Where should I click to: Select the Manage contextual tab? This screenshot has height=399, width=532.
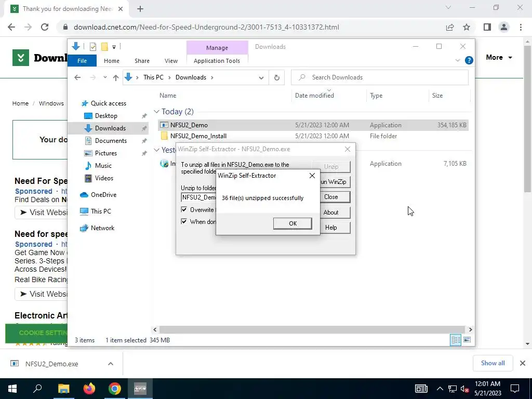point(217,48)
